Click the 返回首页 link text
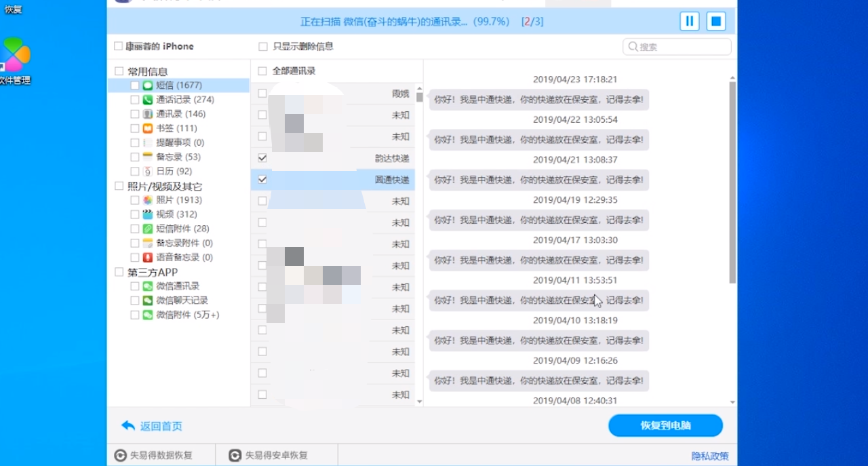Viewport: 868px width, 466px height. coord(161,426)
